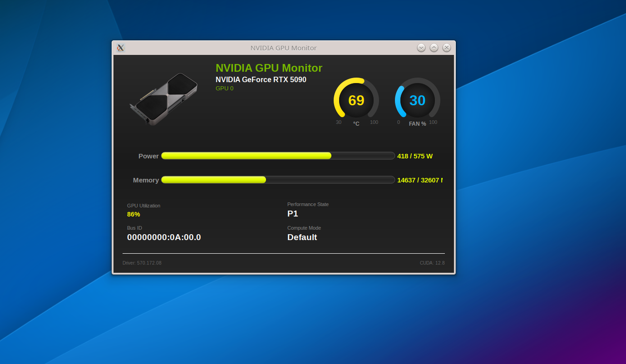Viewport: 626px width, 364px height.
Task: Click the green "GPU 0" label
Action: (x=225, y=89)
